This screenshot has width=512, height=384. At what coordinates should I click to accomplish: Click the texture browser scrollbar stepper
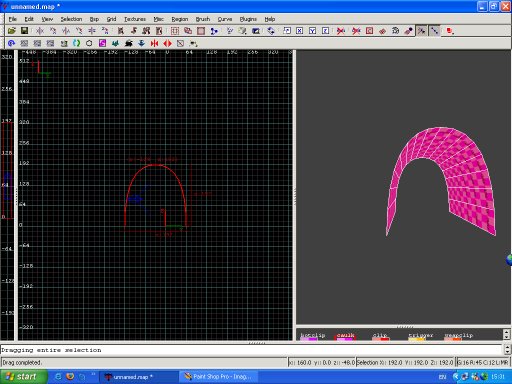point(507,334)
